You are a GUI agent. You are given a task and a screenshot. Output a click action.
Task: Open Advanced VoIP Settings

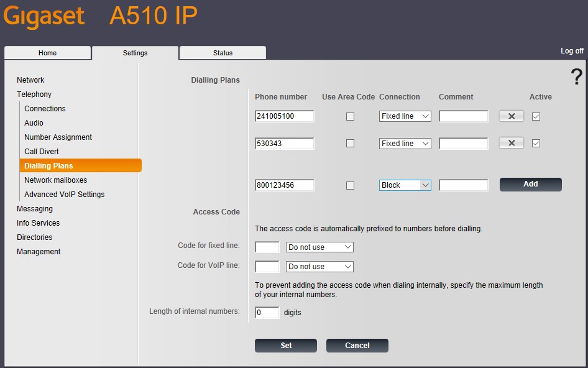65,195
